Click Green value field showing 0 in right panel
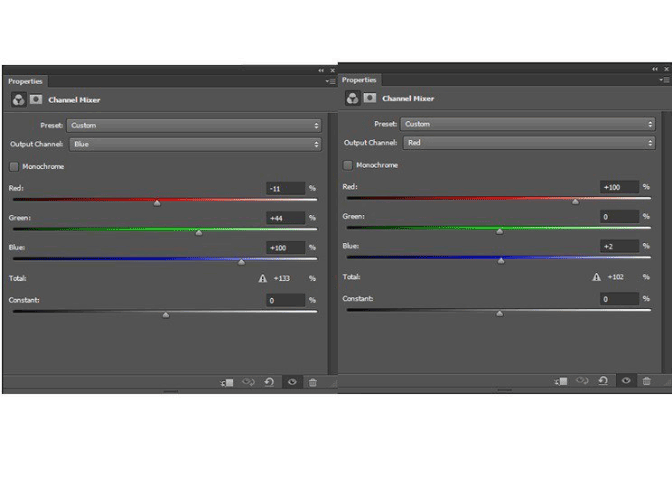The height and width of the screenshot is (504, 672). tap(619, 217)
